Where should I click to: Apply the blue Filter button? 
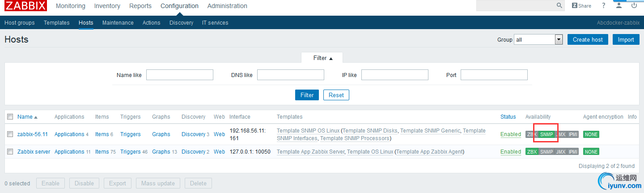pyautogui.click(x=307, y=95)
